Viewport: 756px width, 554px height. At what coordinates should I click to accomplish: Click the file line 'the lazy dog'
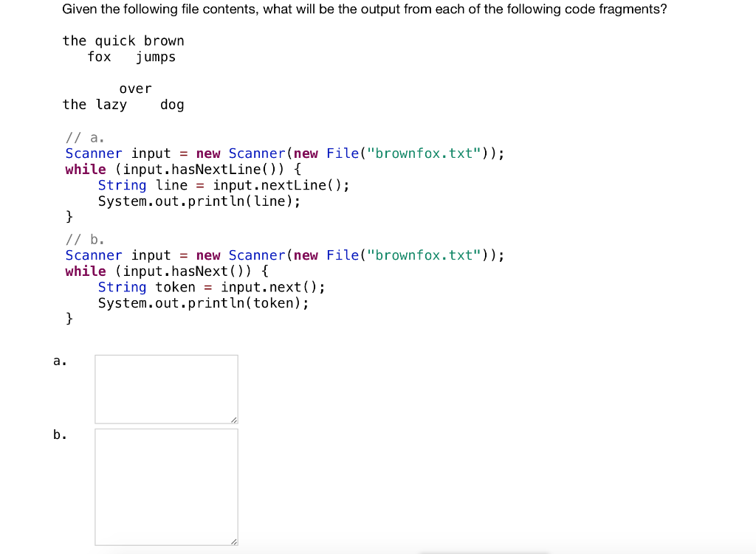[123, 105]
